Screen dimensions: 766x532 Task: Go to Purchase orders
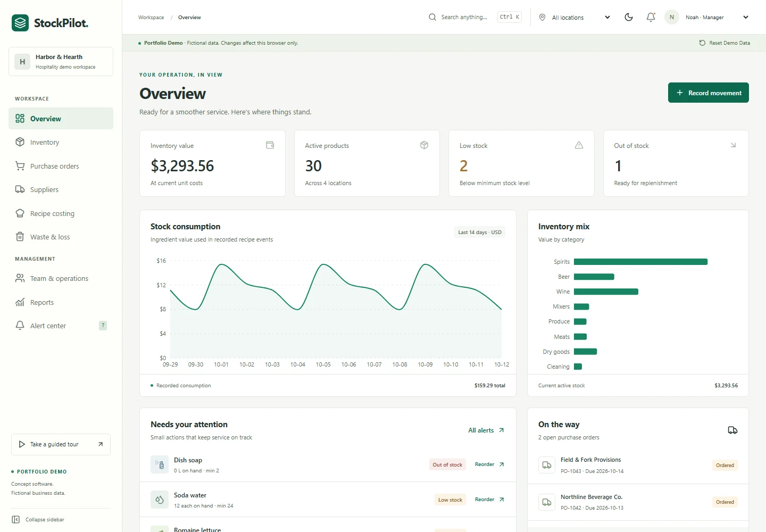tap(61, 166)
